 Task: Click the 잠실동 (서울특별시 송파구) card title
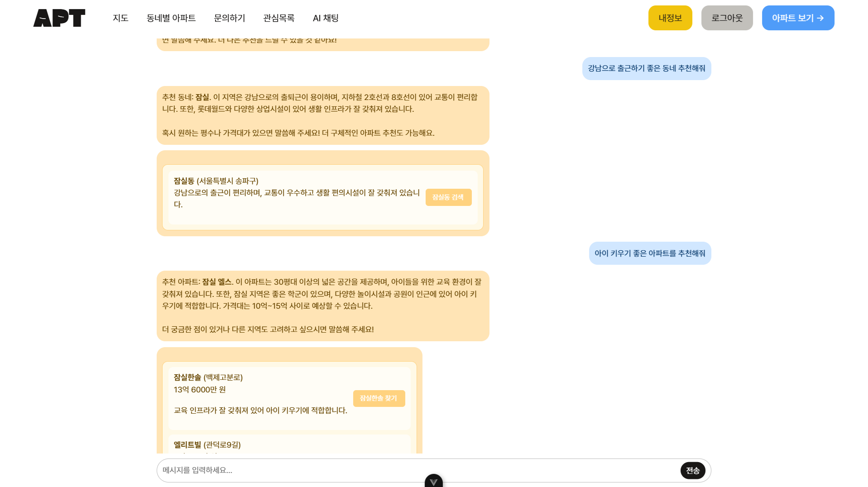point(216,181)
